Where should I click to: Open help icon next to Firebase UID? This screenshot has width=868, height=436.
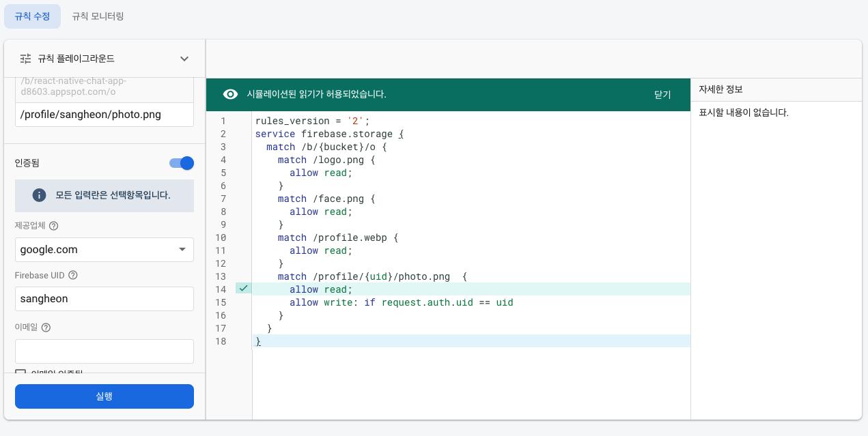73,276
